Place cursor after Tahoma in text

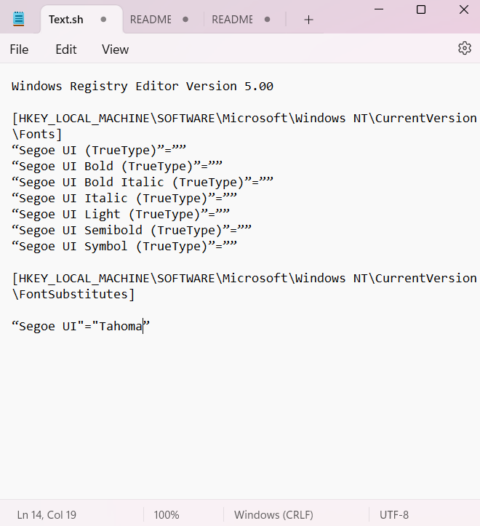(x=143, y=326)
